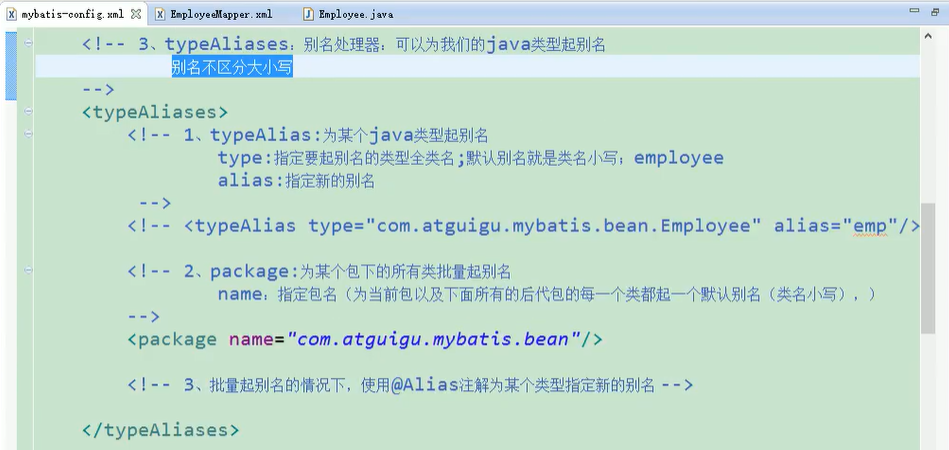Viewport: 949px width, 450px height.
Task: Click the commented '<typeAlias' tag name
Action: 240,226
